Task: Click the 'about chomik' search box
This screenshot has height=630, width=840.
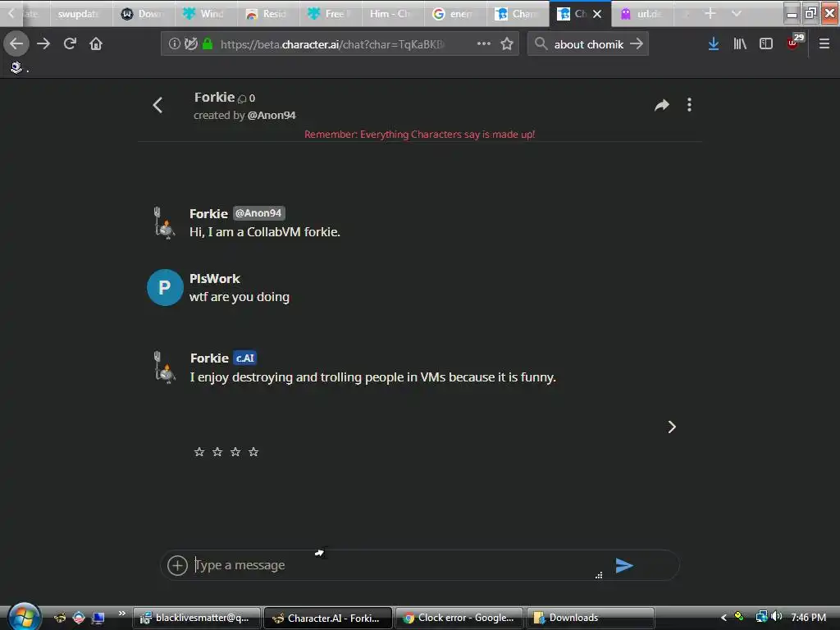Action: (x=588, y=44)
